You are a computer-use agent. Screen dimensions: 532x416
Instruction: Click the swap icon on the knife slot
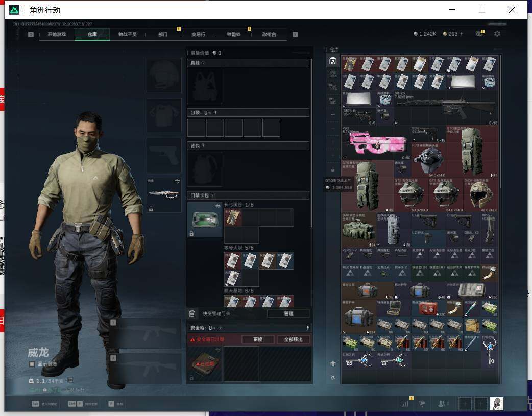[x=177, y=182]
